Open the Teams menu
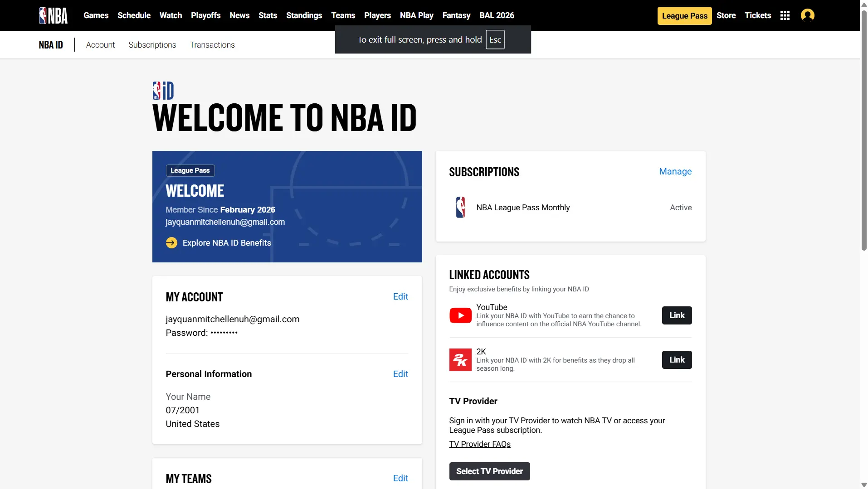Screen dimensions: 868x489 tap(343, 15)
